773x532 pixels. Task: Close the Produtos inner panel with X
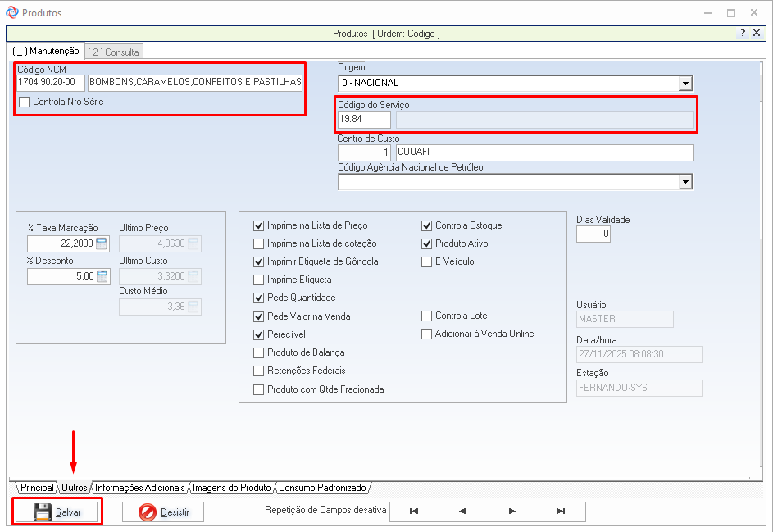click(x=758, y=33)
